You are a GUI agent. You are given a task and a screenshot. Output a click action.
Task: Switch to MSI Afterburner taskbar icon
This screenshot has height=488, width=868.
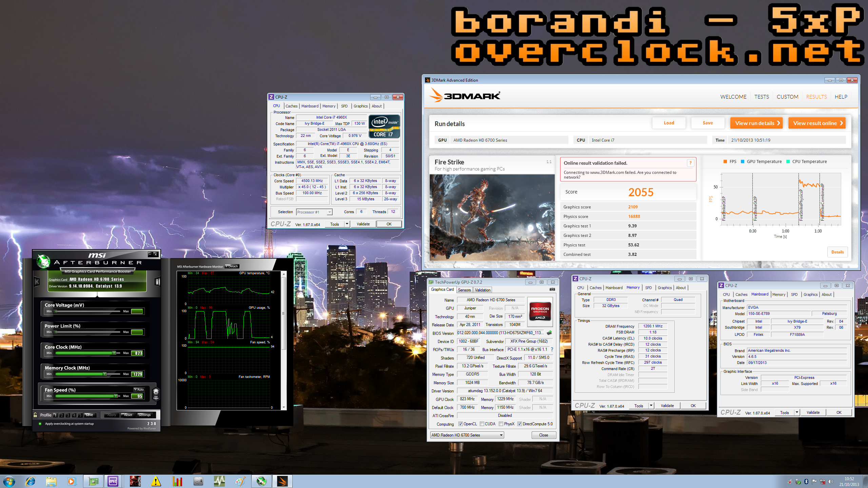pos(261,481)
